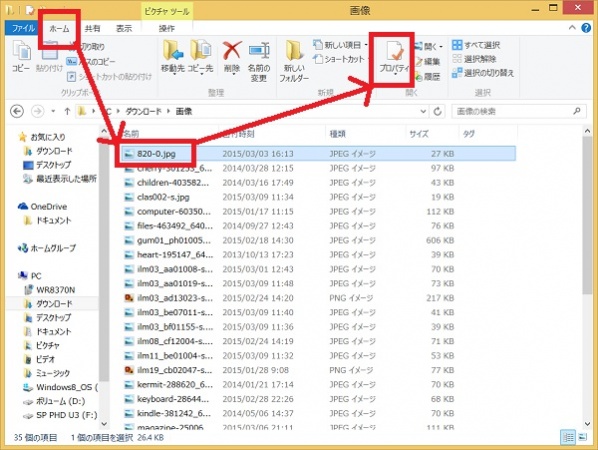The image size is (598, 450).
Task: Switch to large thumbnails view icon
Action: click(582, 437)
